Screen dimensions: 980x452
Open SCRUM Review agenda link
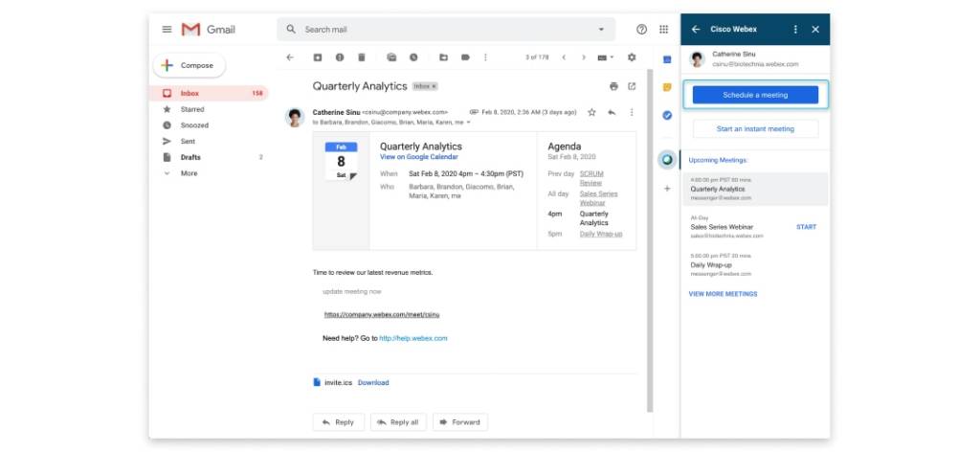[x=591, y=178]
